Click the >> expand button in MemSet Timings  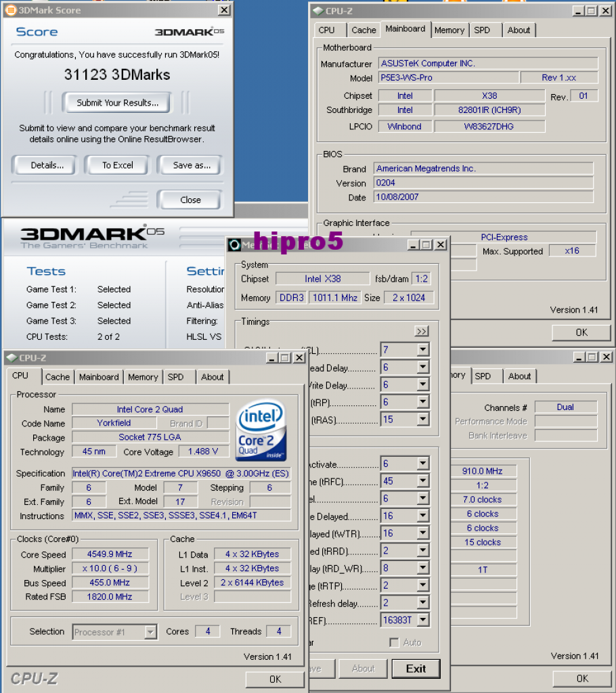(x=422, y=332)
